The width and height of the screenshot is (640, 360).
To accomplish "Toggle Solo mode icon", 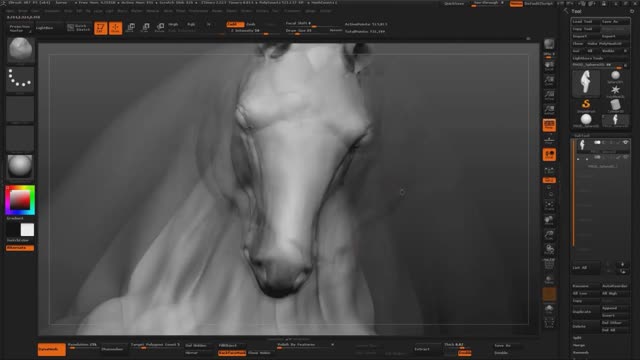I will tap(549, 308).
